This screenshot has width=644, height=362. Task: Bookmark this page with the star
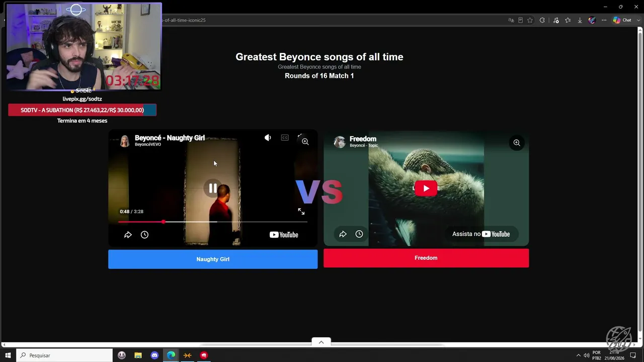pyautogui.click(x=530, y=20)
